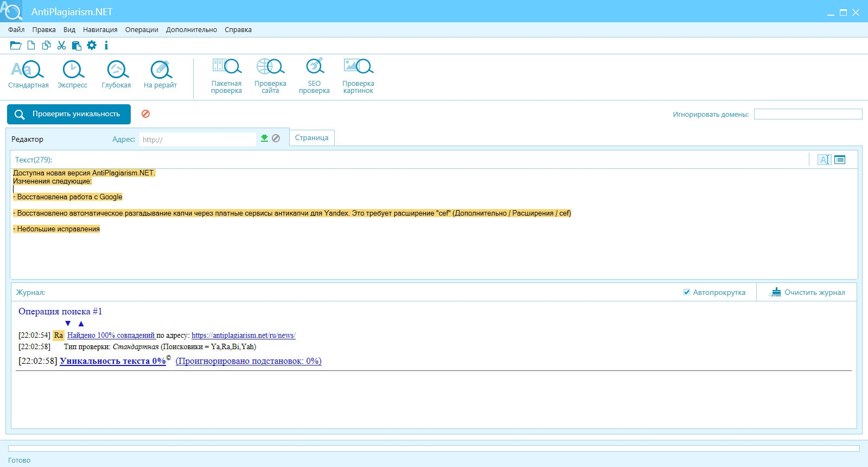
Task: Open the Вид menu
Action: pyautogui.click(x=69, y=30)
